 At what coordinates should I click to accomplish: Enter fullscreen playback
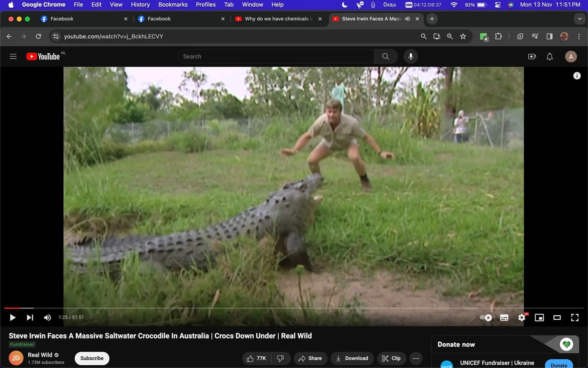(575, 317)
